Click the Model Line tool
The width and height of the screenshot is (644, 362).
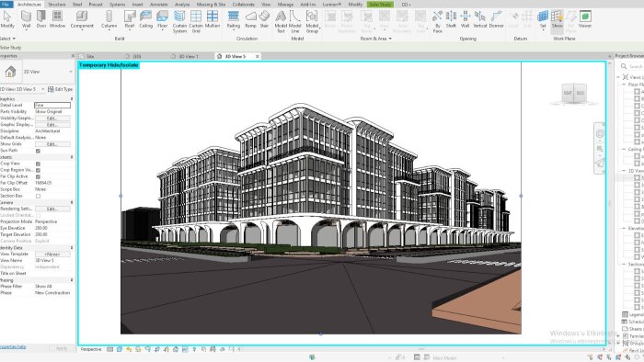click(295, 22)
